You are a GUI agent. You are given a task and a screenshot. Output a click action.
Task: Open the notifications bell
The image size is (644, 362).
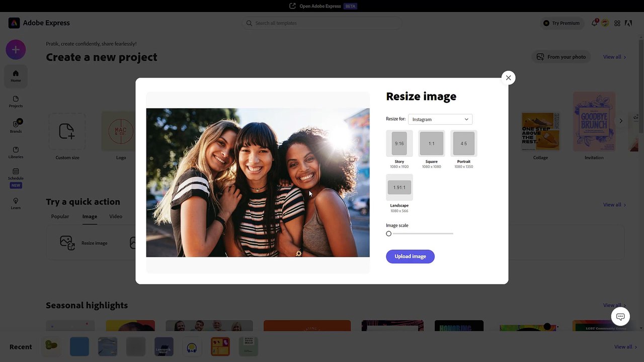pyautogui.click(x=595, y=23)
